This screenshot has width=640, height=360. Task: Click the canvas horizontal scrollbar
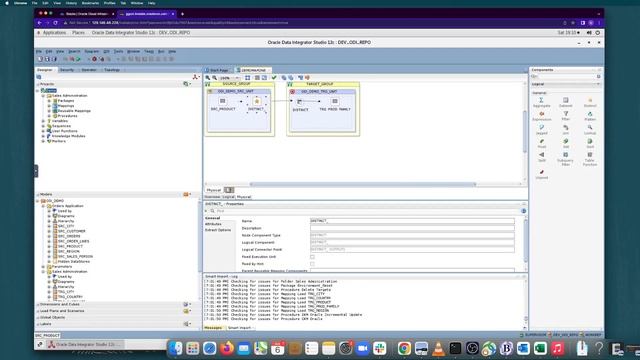363,184
